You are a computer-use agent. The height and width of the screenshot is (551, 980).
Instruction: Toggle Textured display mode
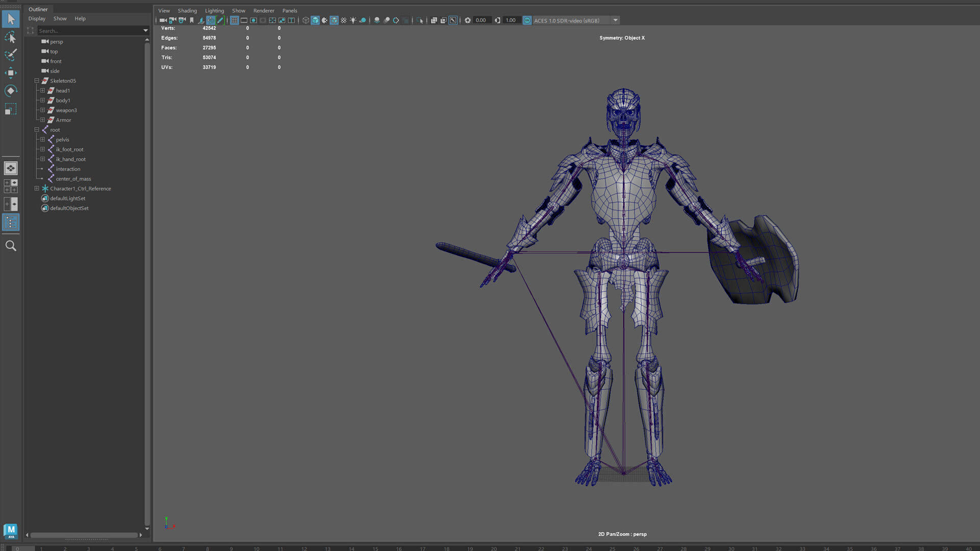[344, 20]
